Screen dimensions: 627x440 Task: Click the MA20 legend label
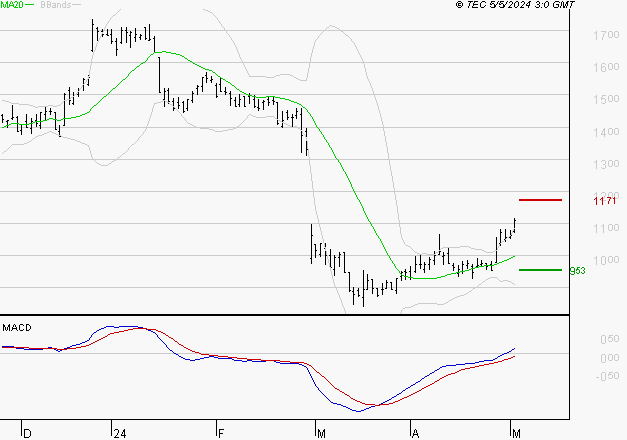tap(12, 5)
